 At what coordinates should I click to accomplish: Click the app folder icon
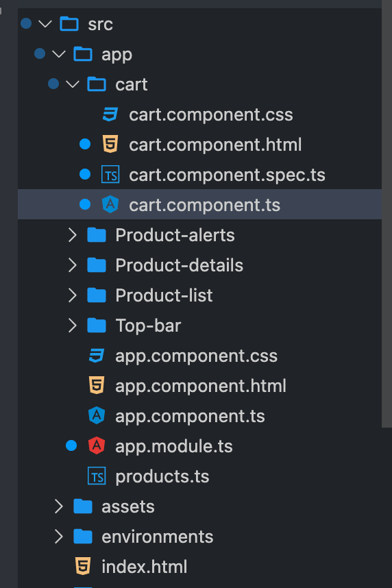83,54
